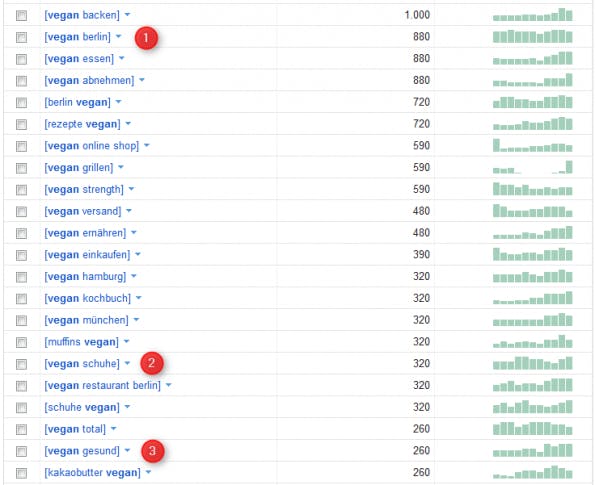The width and height of the screenshot is (595, 485).
Task: Tick the checkbox for [vegan backen]
Action: (x=21, y=15)
